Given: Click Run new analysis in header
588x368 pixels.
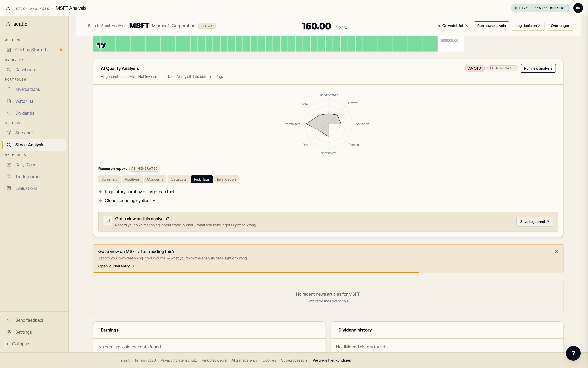Looking at the screenshot, I should [x=491, y=26].
